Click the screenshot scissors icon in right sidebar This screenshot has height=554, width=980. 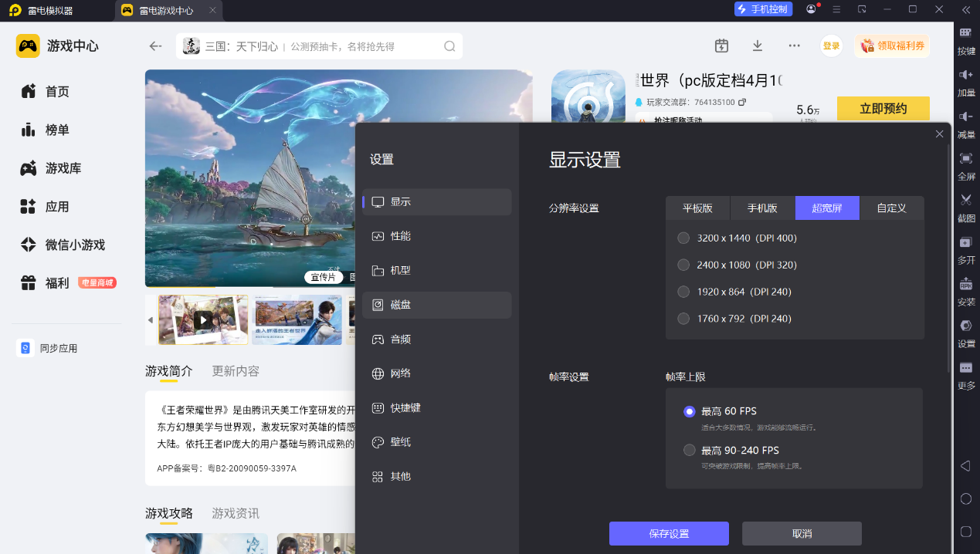pos(965,200)
